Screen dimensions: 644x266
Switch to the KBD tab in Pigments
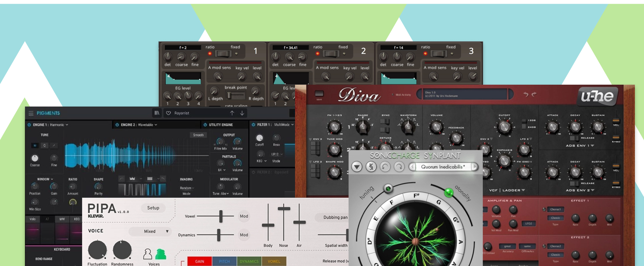coord(77,219)
